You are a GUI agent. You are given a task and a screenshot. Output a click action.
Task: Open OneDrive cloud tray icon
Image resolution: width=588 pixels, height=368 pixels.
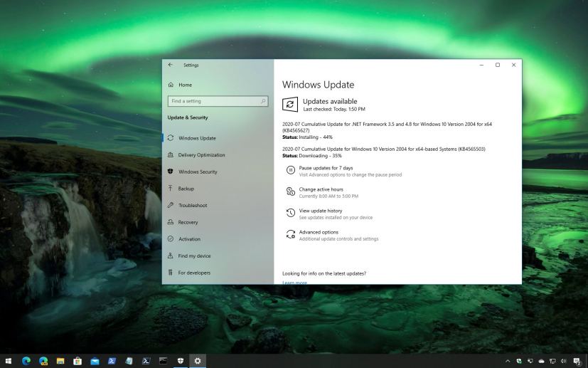click(x=542, y=362)
